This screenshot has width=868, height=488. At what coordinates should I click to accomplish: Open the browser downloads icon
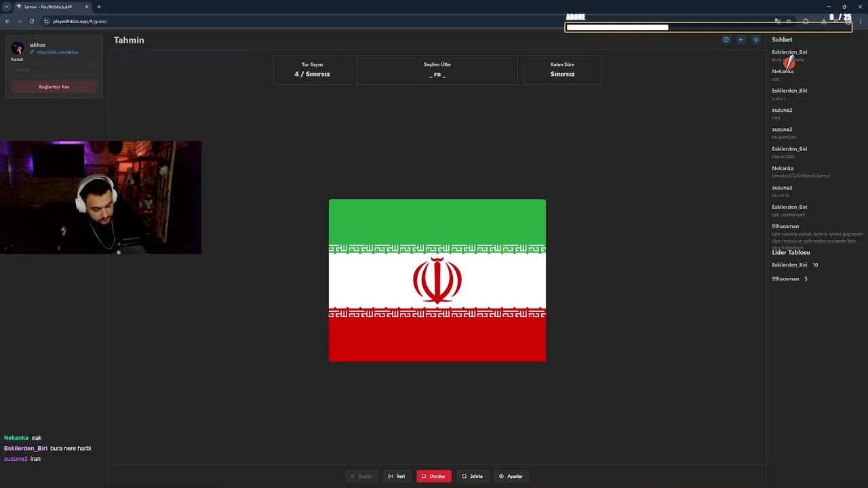(823, 21)
